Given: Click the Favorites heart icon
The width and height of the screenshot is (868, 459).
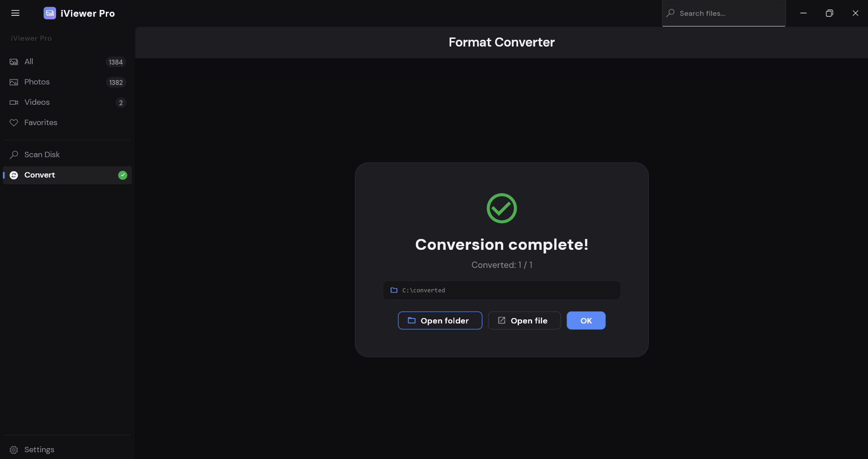Looking at the screenshot, I should click(14, 123).
